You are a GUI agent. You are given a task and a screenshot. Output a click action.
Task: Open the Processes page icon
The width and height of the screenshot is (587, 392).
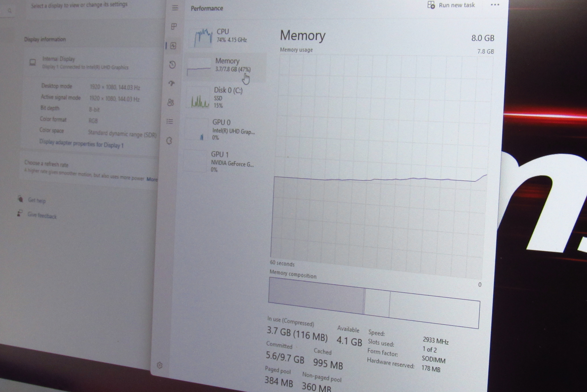pos(174,27)
